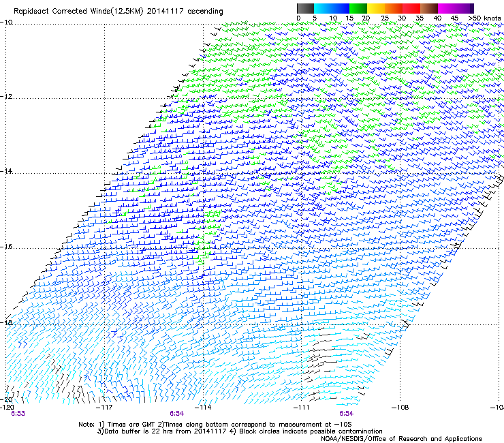The image size is (504, 443).
Task: Click the gray 0–5 knots legend swatch
Action: (305, 8)
